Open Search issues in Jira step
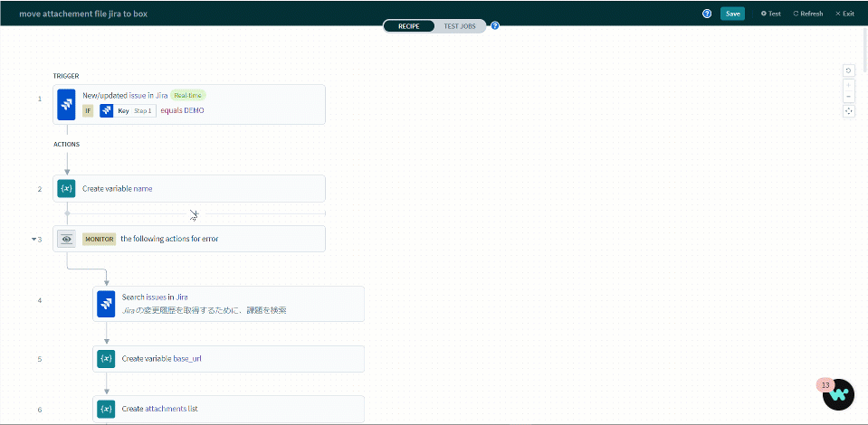Screen dimensions: 868x425 tap(229, 304)
